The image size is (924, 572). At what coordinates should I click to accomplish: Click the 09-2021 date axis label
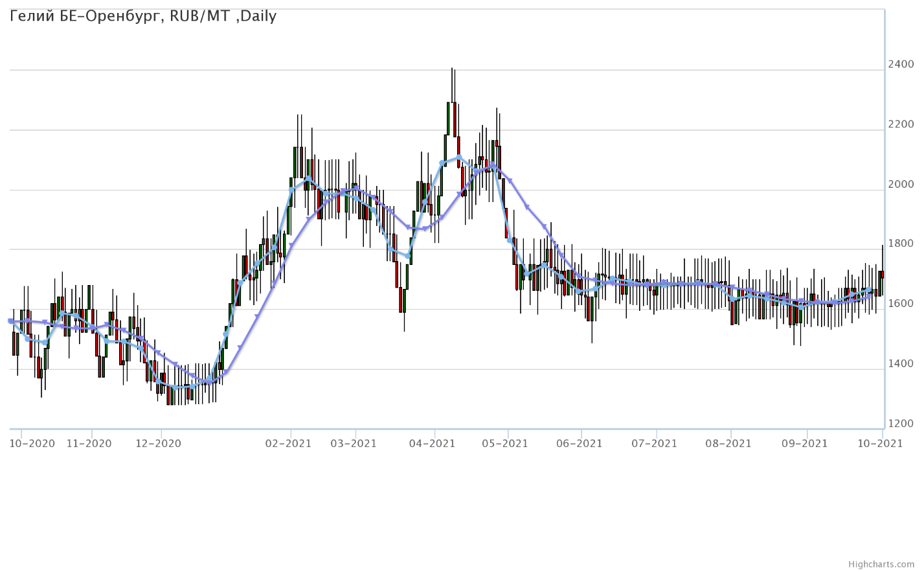click(x=805, y=444)
